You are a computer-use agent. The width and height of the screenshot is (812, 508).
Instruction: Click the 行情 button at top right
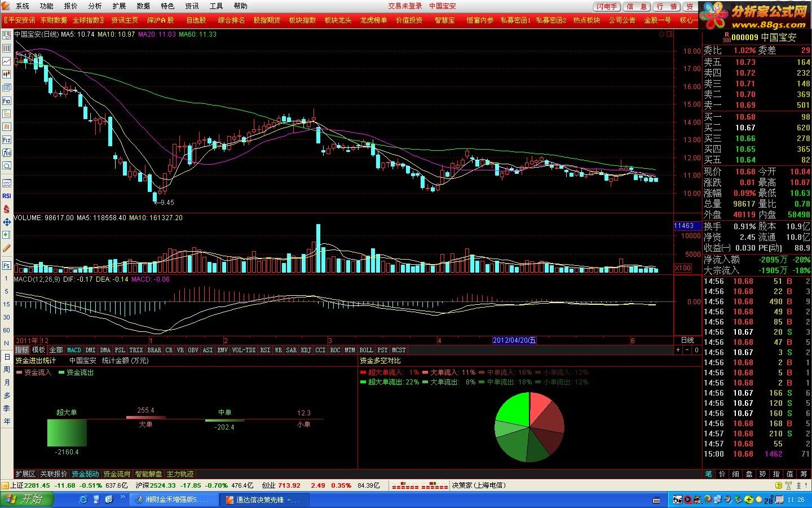coord(667,6)
